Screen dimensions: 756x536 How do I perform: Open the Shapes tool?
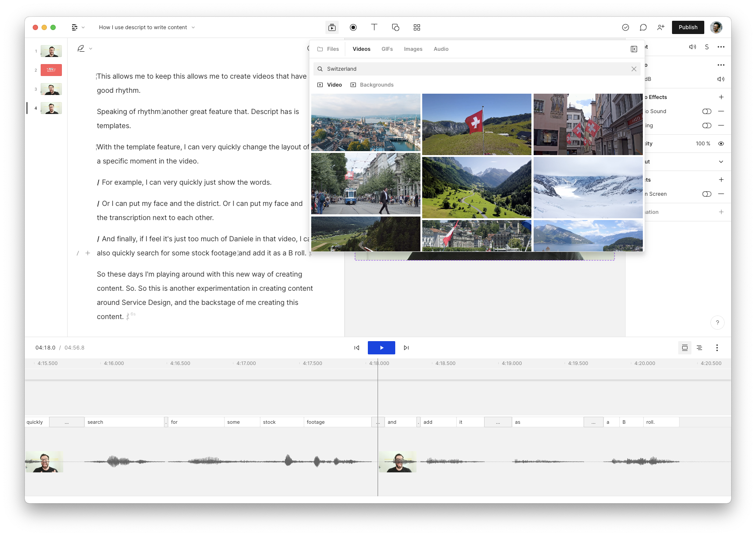point(395,27)
